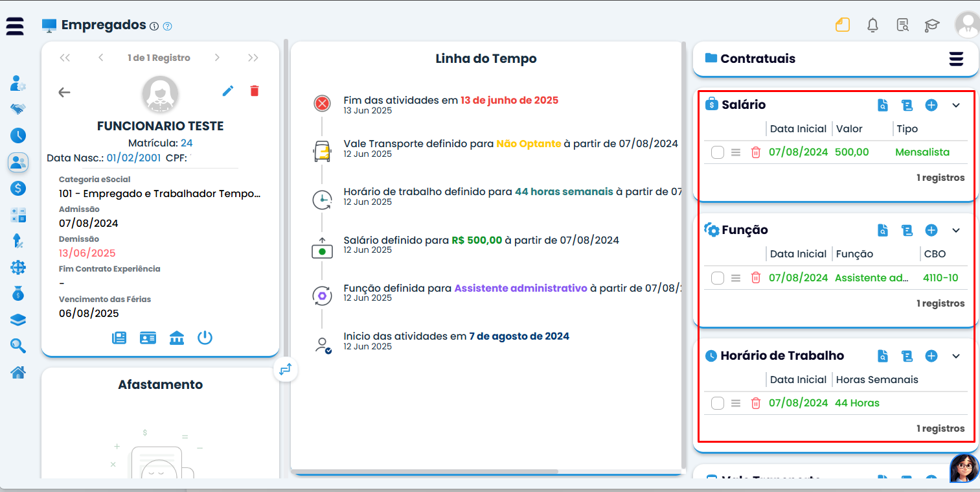The image size is (980, 492).
Task: Tick the checkbox in the Horário de Trabalho row
Action: (718, 403)
